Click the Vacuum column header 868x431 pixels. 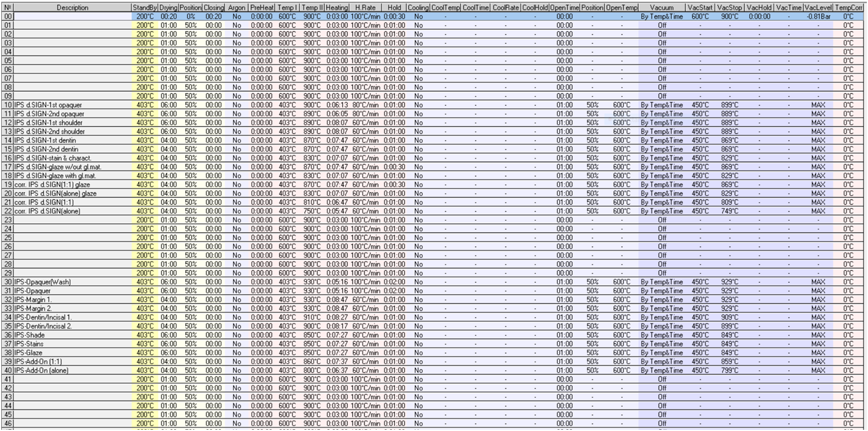coord(661,7)
